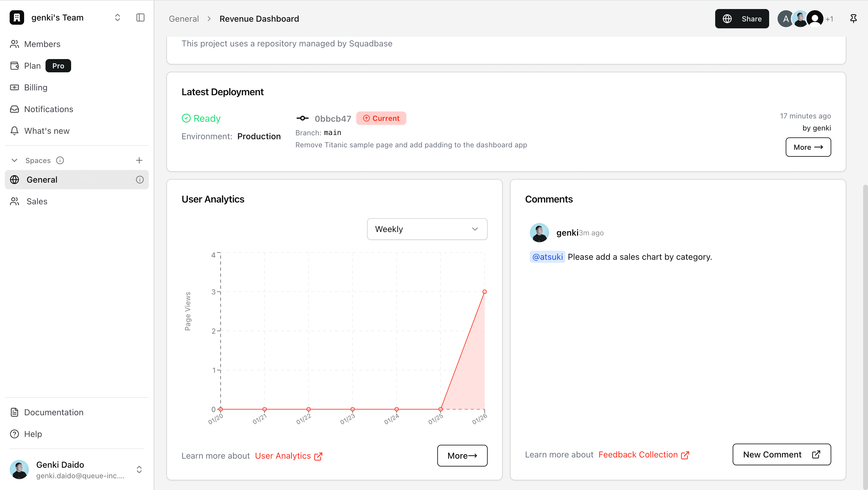Open the genki's Team switcher dropdown

click(117, 17)
